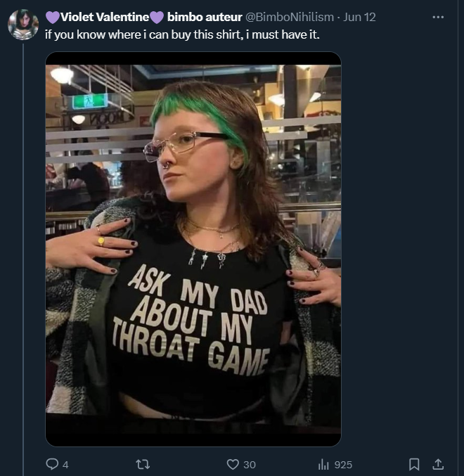Click the repost arrows icon
Image resolution: width=464 pixels, height=476 pixels.
pos(143,464)
